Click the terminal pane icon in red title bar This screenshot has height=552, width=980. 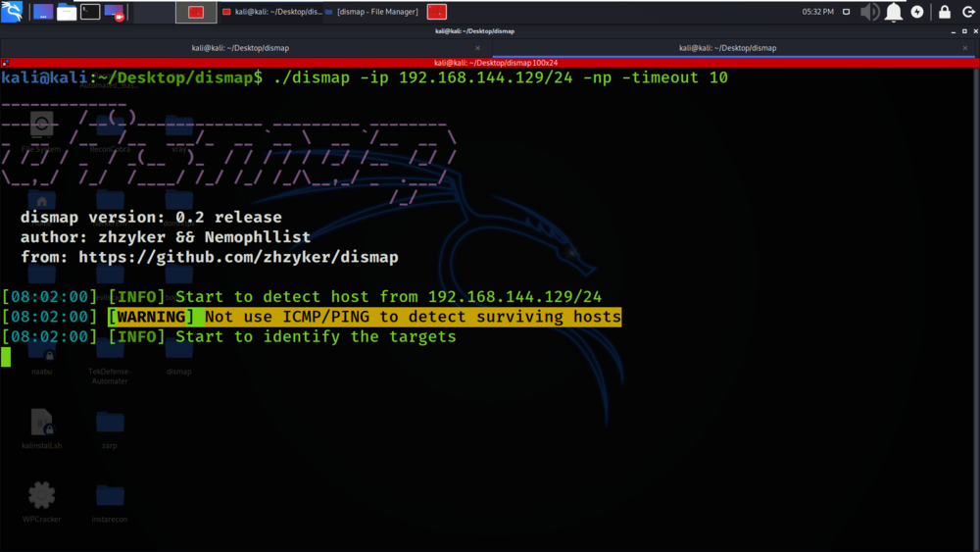click(6, 63)
